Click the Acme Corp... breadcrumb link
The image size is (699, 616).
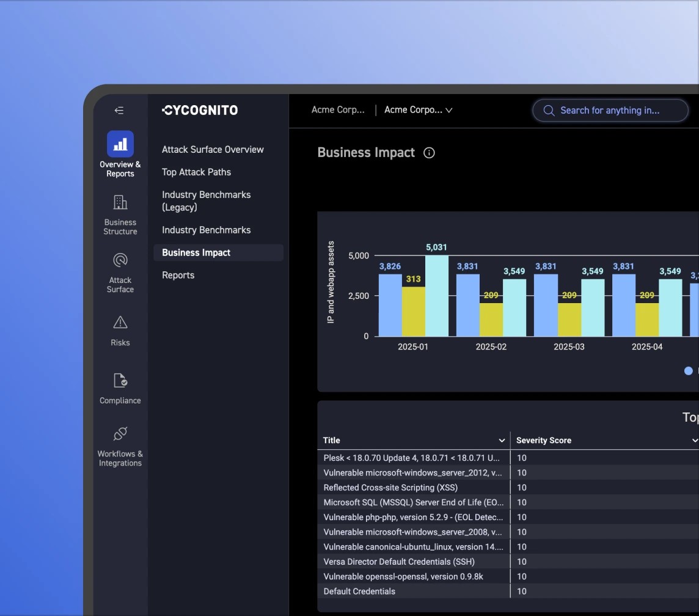point(338,111)
